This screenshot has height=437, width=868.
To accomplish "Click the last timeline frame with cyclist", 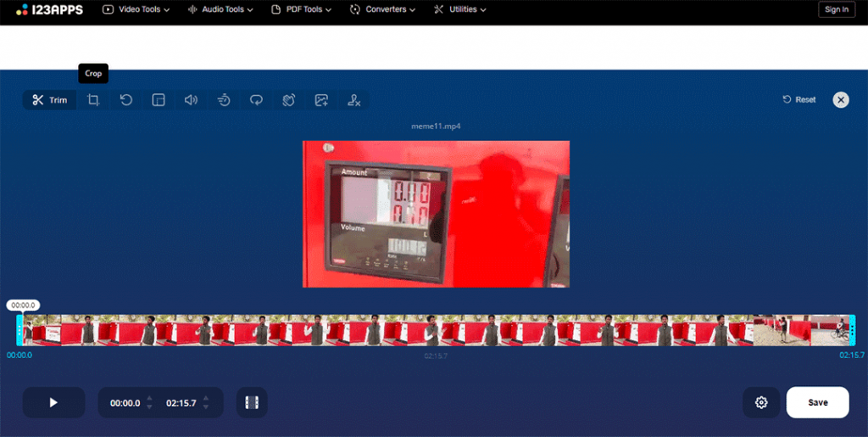I will coord(830,331).
